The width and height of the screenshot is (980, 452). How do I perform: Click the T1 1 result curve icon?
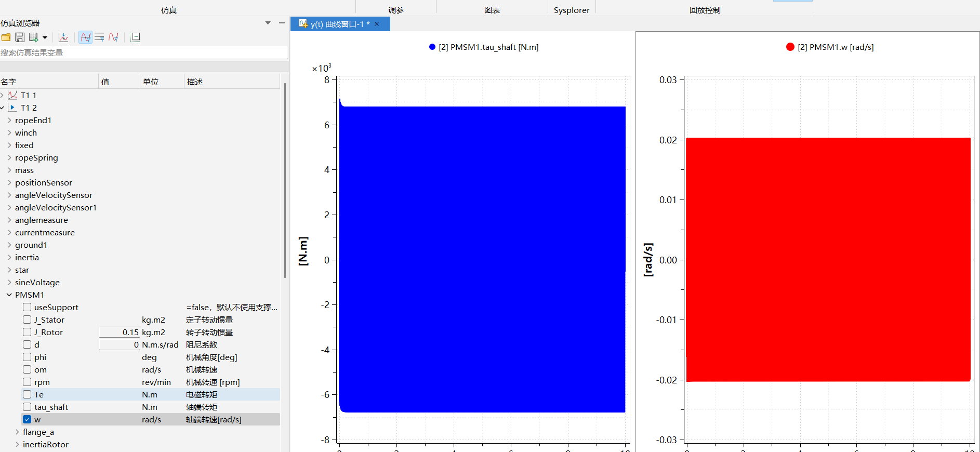click(13, 95)
